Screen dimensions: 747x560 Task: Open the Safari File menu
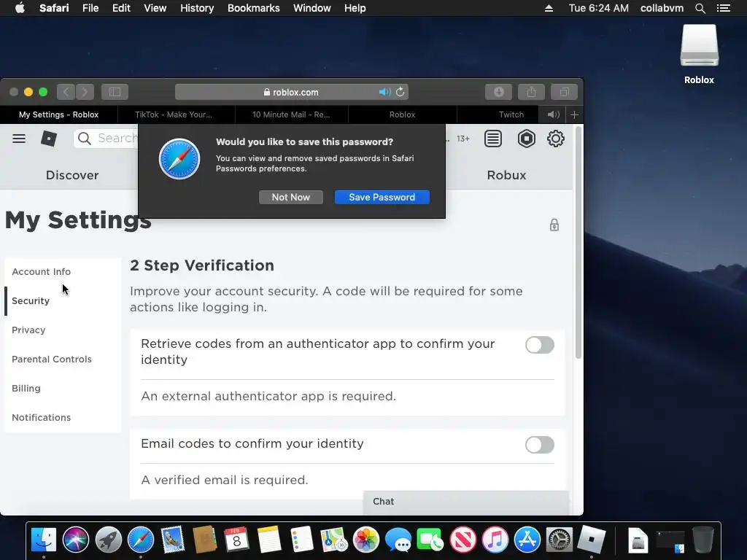pyautogui.click(x=90, y=8)
